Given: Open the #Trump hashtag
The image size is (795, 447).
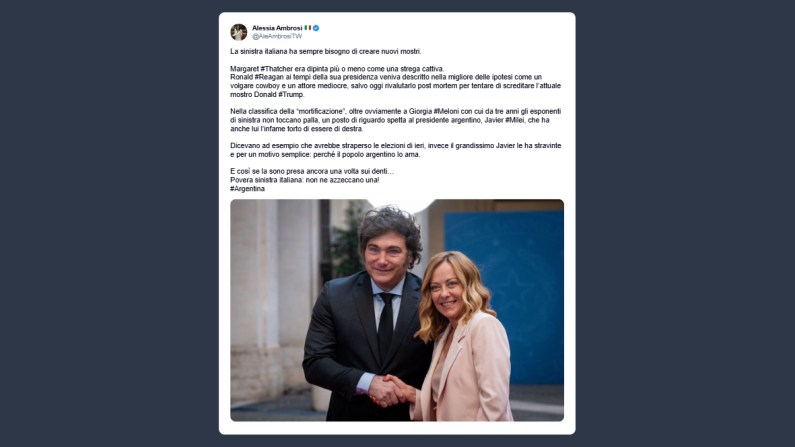Looking at the screenshot, I should pyautogui.click(x=291, y=94).
